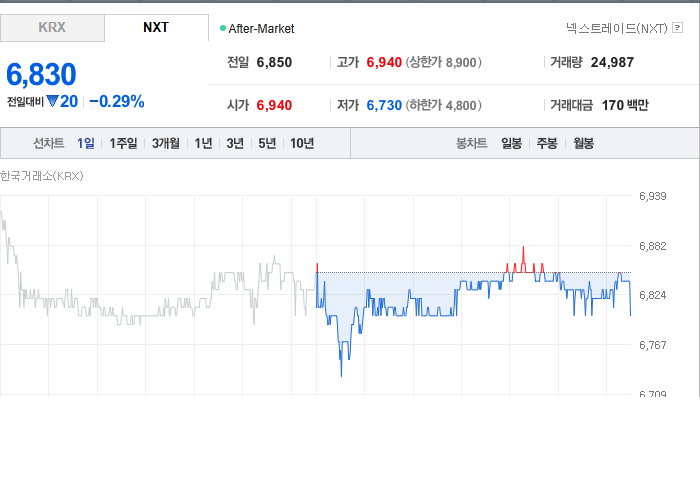Show the 일봉 daily candle chart
The height and width of the screenshot is (490, 700).
coord(511,143)
